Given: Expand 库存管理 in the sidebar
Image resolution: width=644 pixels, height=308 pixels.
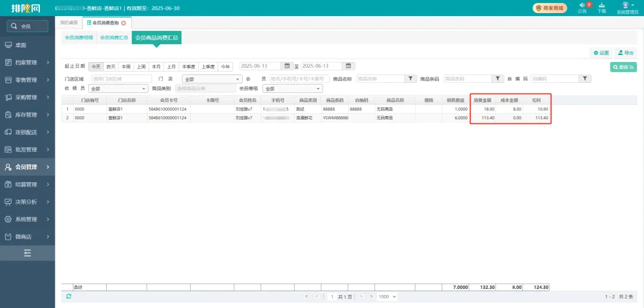Looking at the screenshot, I should pos(27,114).
